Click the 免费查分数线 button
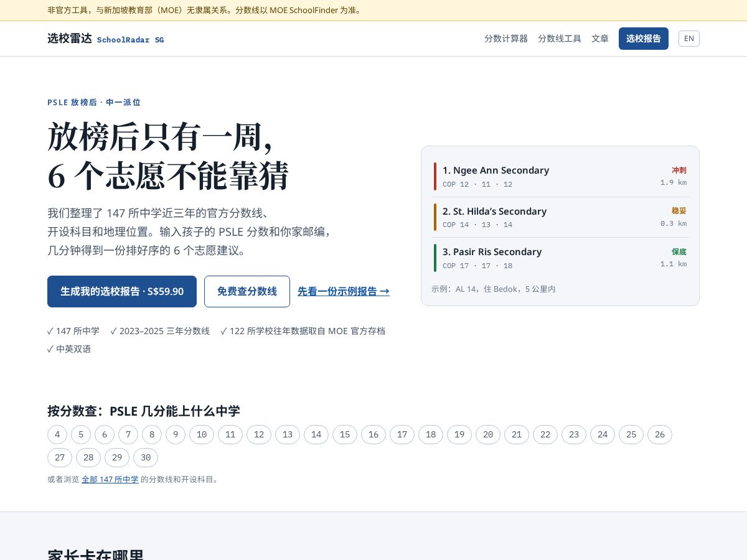Viewport: 747px width, 560px height. coord(247,291)
